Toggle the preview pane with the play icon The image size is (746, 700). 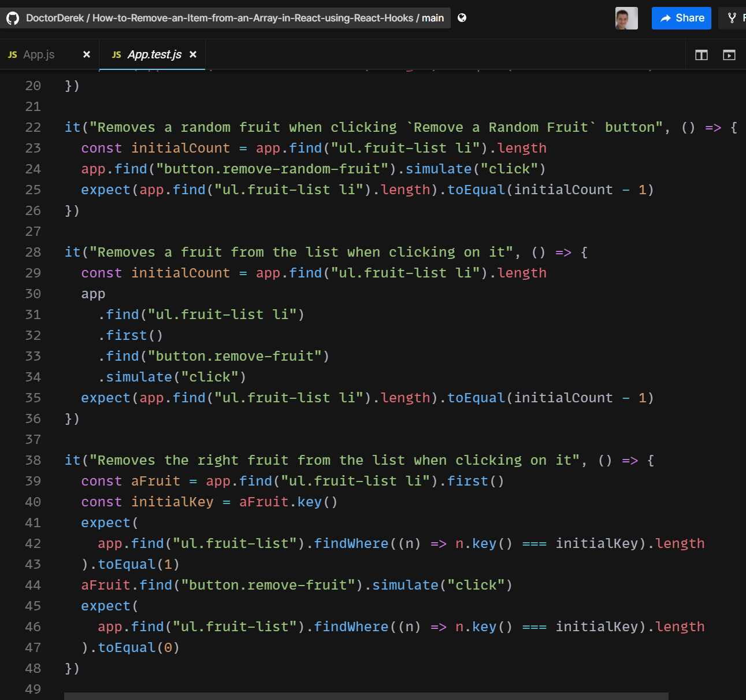[729, 54]
